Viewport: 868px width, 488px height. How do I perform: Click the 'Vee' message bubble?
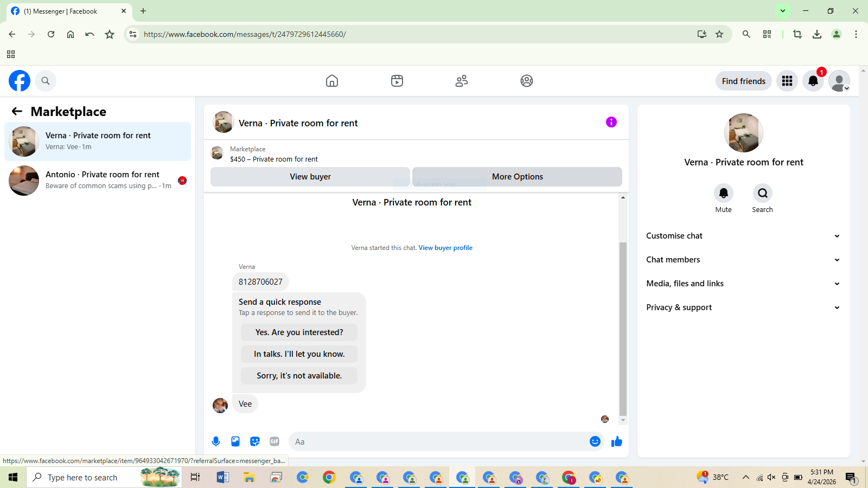[x=245, y=404]
